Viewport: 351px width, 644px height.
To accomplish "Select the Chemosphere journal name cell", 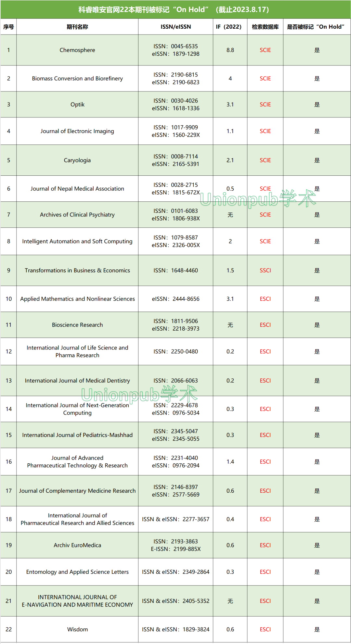I will [x=77, y=50].
